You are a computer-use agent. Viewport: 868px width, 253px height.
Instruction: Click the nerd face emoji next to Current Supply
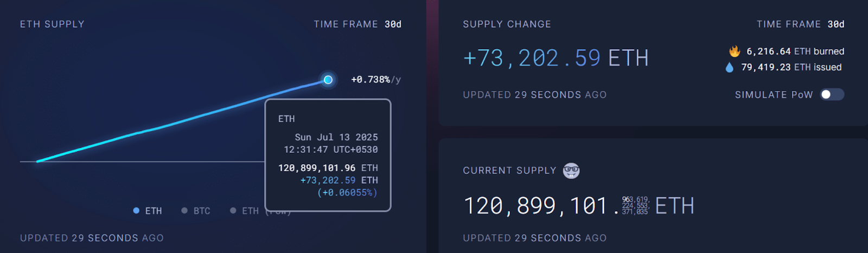pos(571,171)
